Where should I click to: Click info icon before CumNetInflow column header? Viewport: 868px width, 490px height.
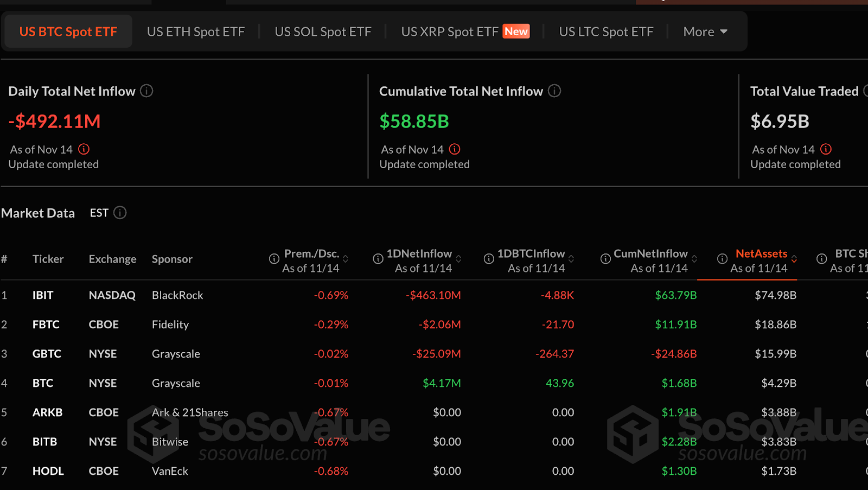point(605,259)
